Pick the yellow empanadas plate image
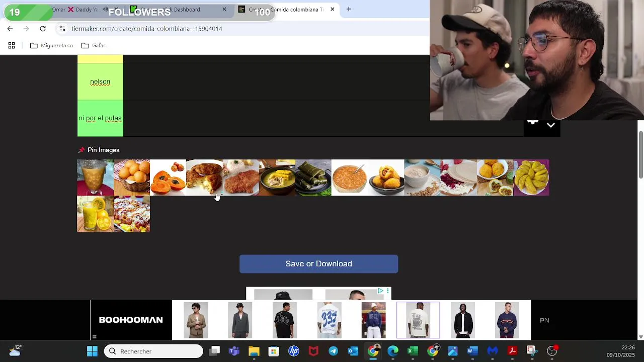Image resolution: width=644 pixels, height=362 pixels. [531, 177]
